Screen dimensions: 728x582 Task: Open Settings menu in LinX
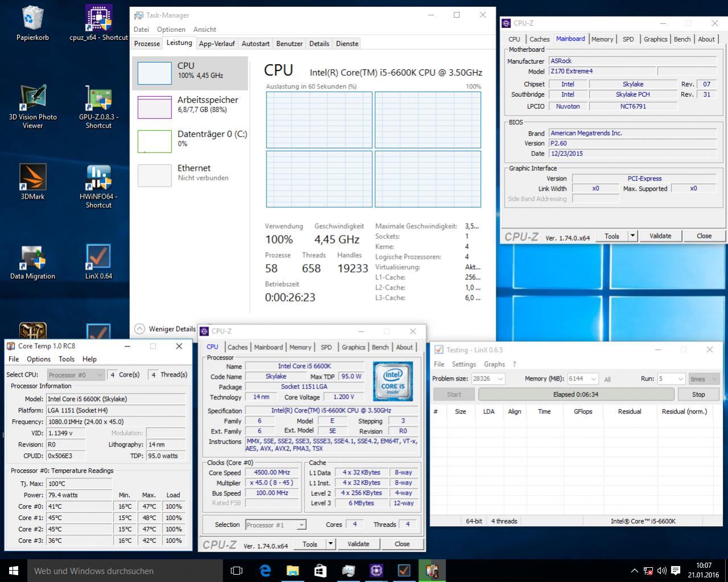(x=464, y=364)
